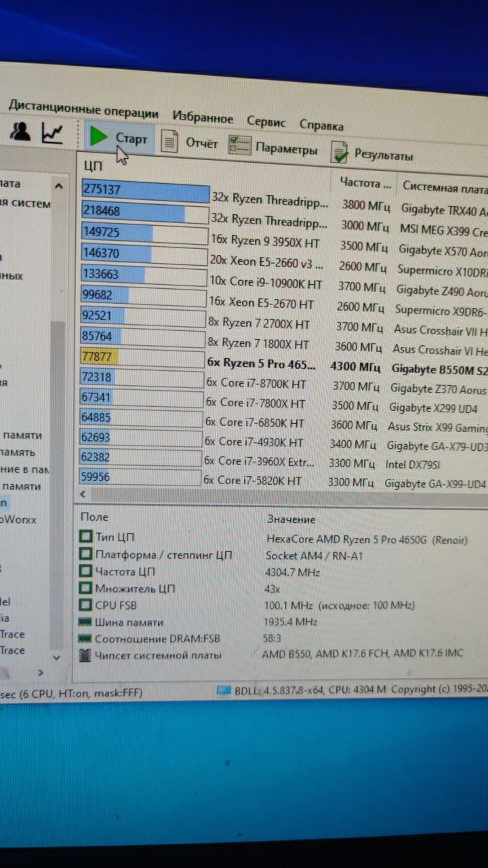Click the 4300 МГц frequency cell
This screenshot has width=488, height=868.
(x=357, y=366)
